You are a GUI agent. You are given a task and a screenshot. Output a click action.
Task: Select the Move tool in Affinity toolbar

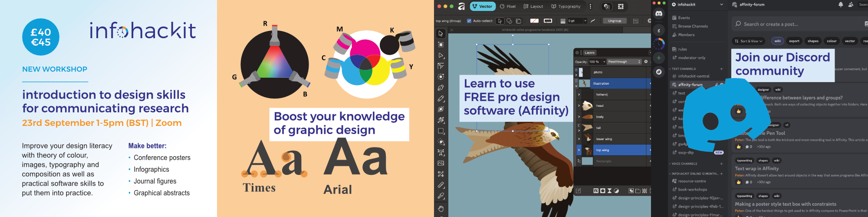[441, 33]
